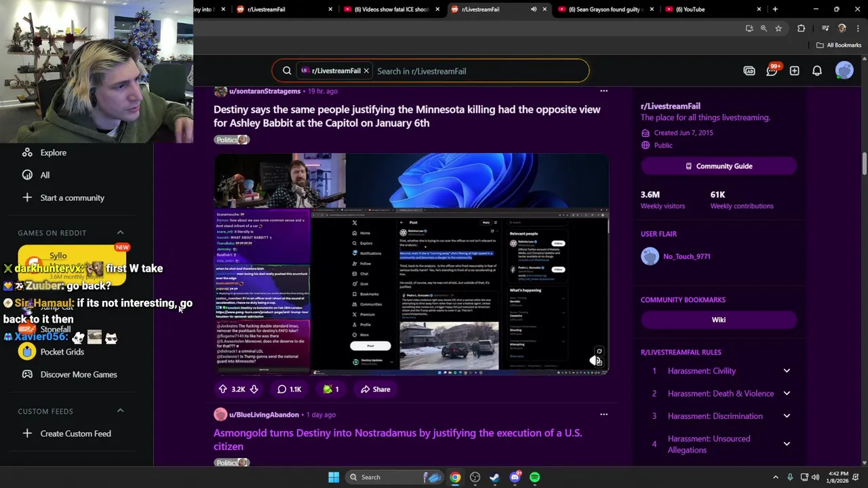Image resolution: width=868 pixels, height=488 pixels.
Task: Click the create post plus icon
Action: coord(794,71)
